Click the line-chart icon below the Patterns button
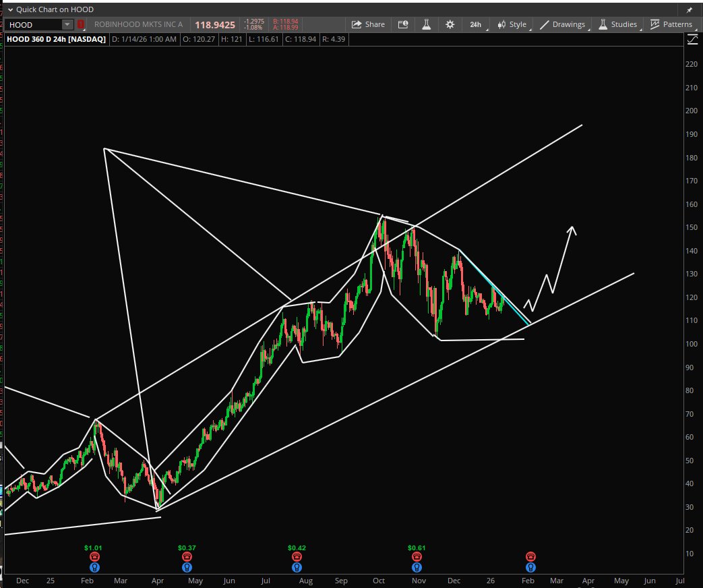 coord(692,39)
